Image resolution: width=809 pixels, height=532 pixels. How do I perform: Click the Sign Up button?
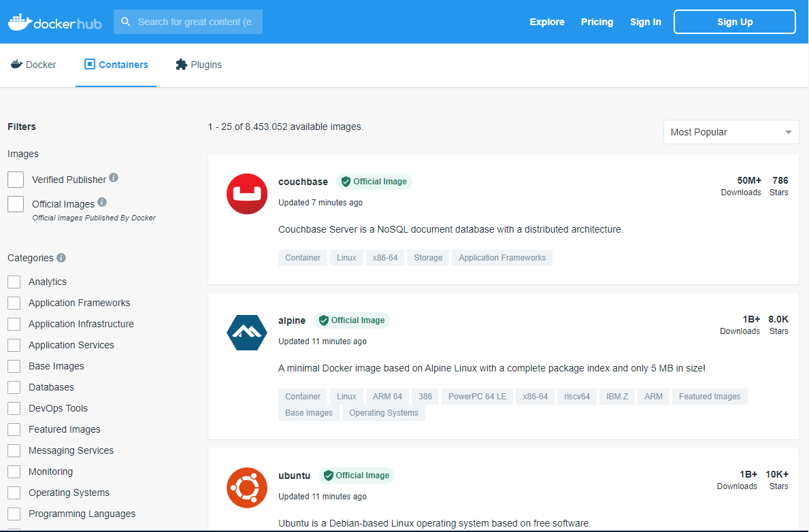coord(735,22)
